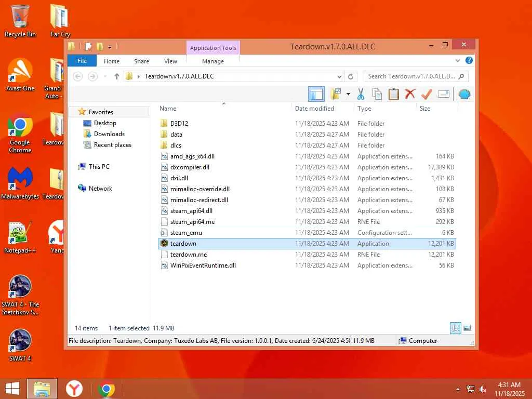Show hidden tray icons arrow
Image resolution: width=532 pixels, height=399 pixels.
tap(458, 389)
